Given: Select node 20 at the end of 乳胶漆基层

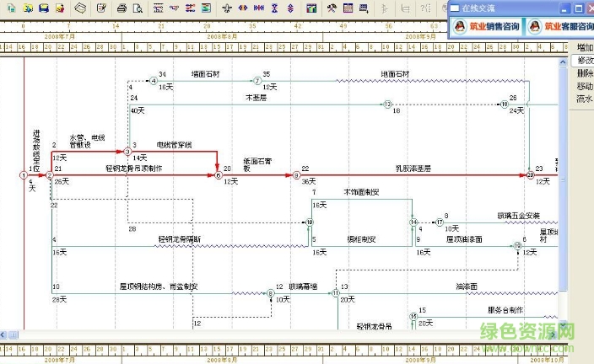Looking at the screenshot, I should point(531,175).
